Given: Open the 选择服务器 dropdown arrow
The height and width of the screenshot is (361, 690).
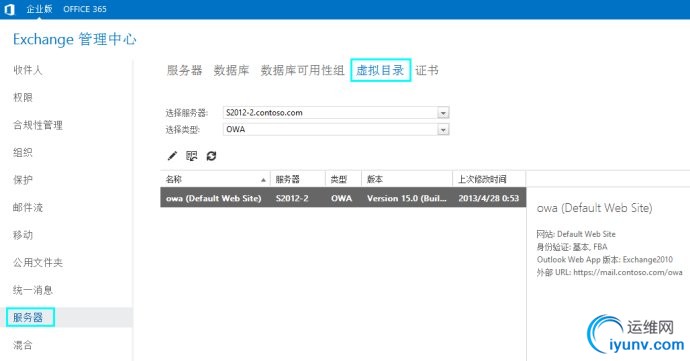Looking at the screenshot, I should coord(443,113).
